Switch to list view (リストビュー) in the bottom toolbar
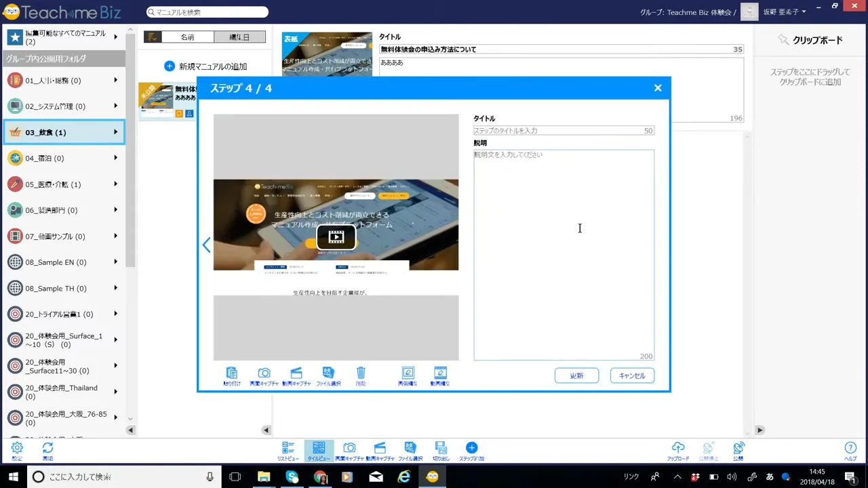 pos(288,451)
